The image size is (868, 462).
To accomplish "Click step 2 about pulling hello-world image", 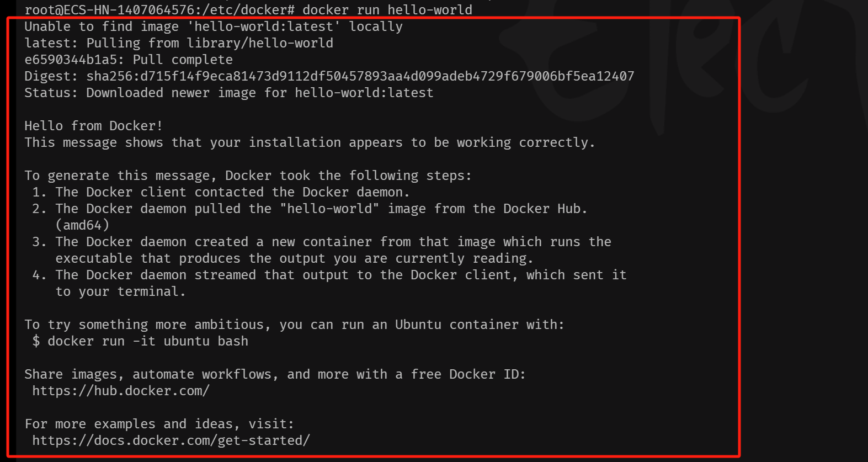I will [310, 209].
